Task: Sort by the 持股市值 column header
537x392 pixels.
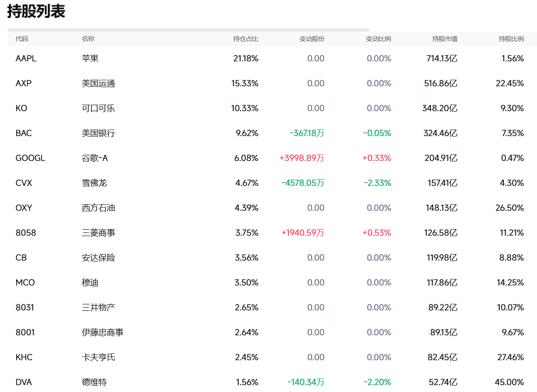Action: 445,39
